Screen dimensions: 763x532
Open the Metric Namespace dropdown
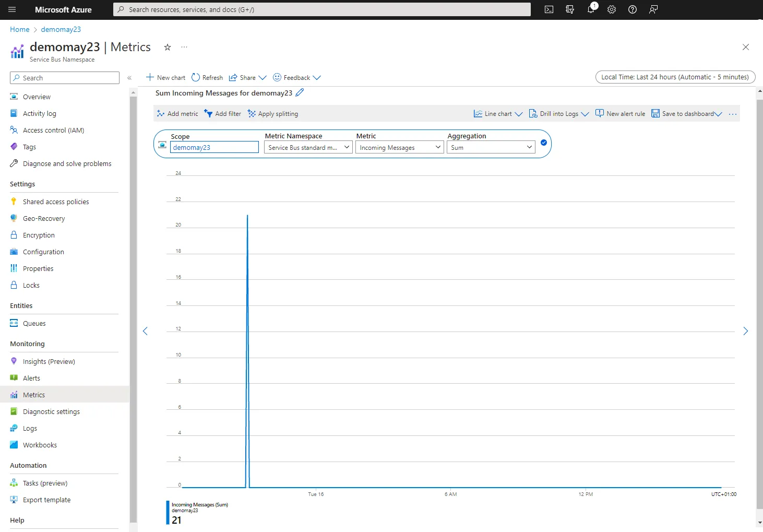click(308, 147)
